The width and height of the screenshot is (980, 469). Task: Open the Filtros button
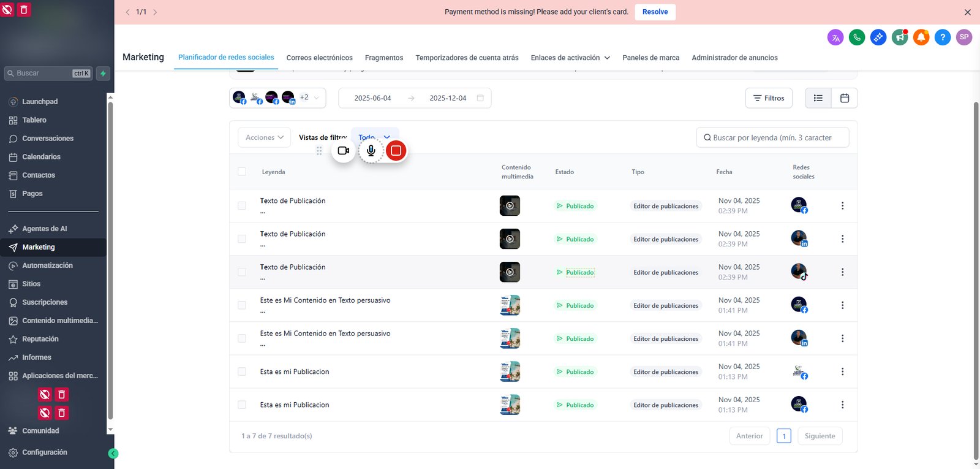click(x=769, y=98)
